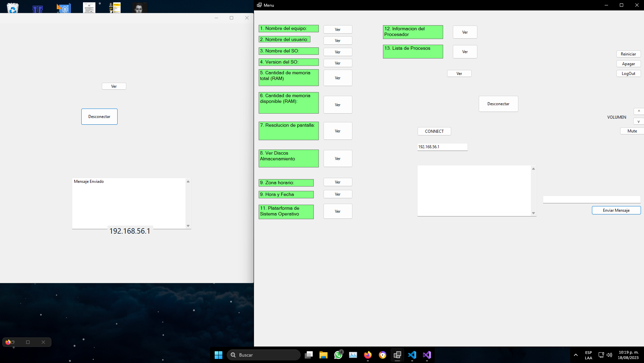This screenshot has width=644, height=363.
Task: Open volume control in system tray
Action: (609, 355)
